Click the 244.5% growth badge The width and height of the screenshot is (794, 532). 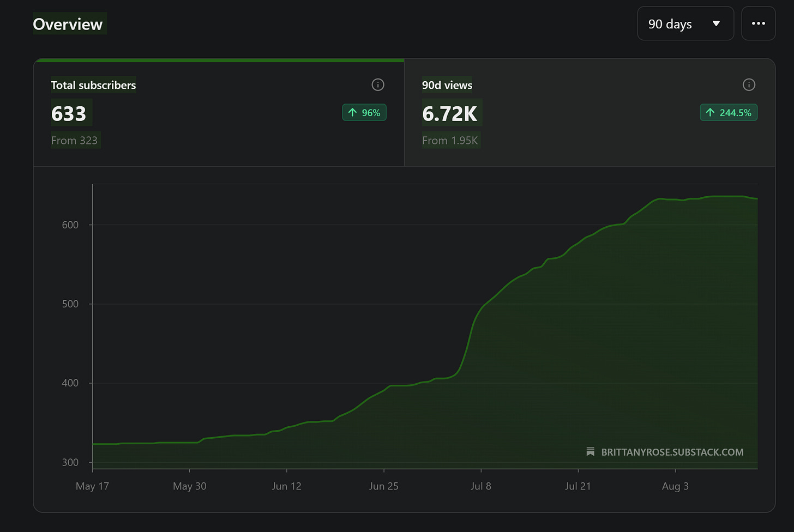(729, 112)
